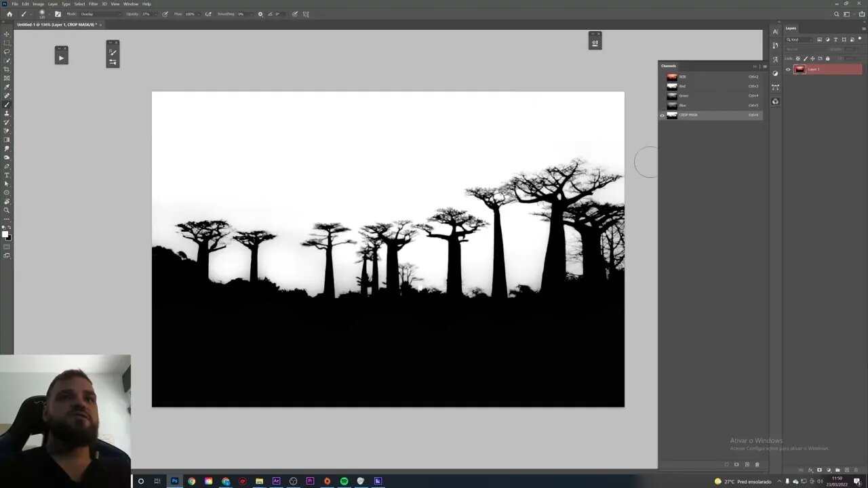868x488 pixels.
Task: Show the Blue channel visibility box
Action: (663, 106)
